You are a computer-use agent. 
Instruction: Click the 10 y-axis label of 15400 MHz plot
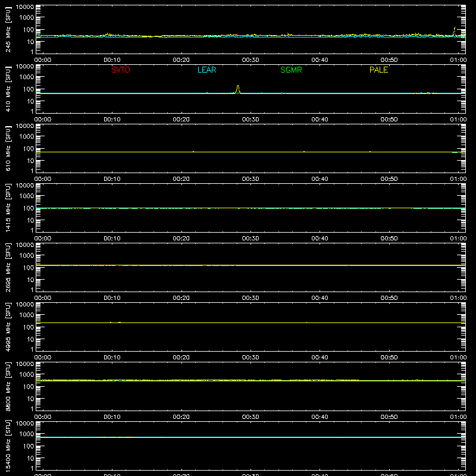[x=30, y=458]
